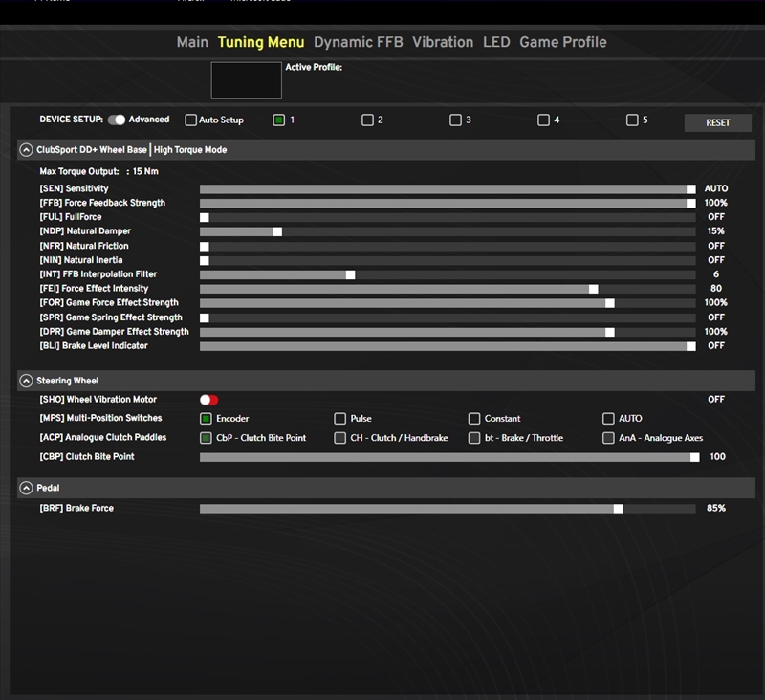Click the Brake Force slider handle
Viewport: 765px width, 700px height.
(618, 509)
